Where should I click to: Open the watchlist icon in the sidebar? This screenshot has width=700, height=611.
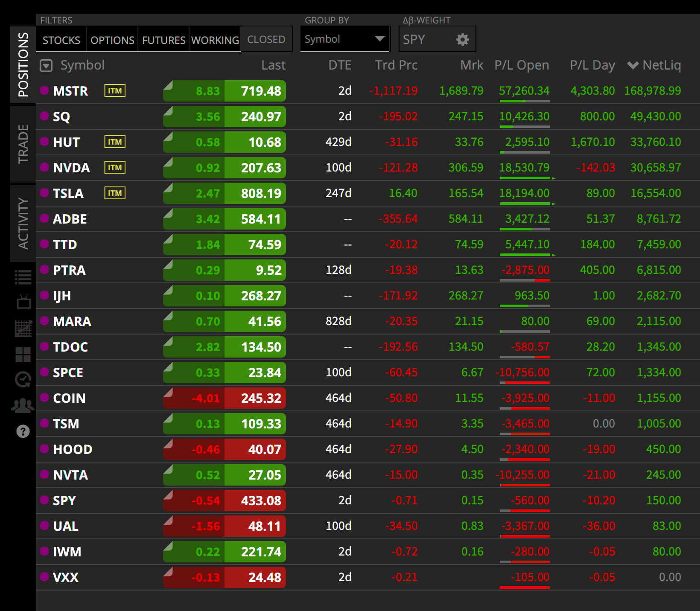[23, 277]
